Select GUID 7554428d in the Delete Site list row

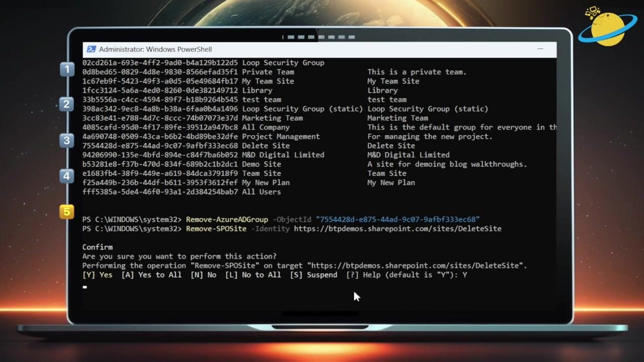(160, 146)
